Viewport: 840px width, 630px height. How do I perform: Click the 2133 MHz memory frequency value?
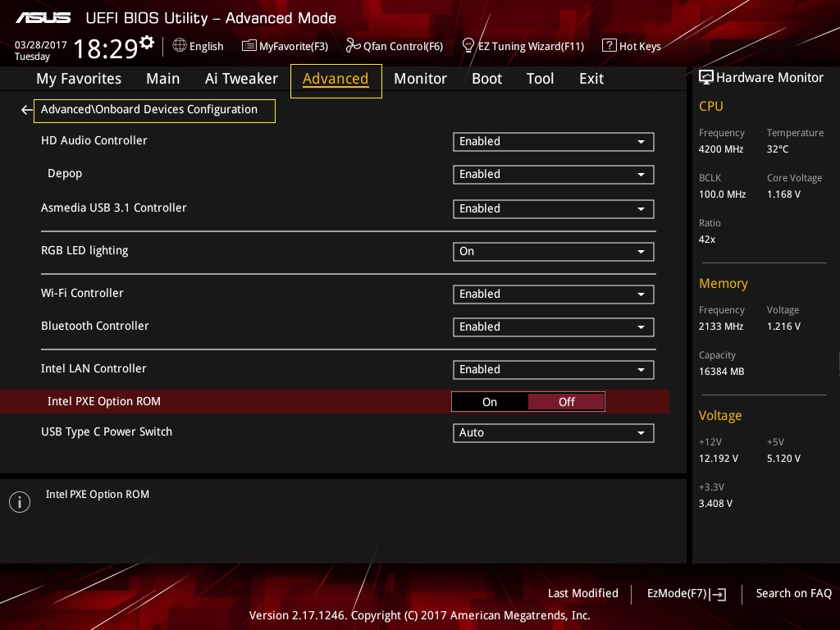(721, 326)
